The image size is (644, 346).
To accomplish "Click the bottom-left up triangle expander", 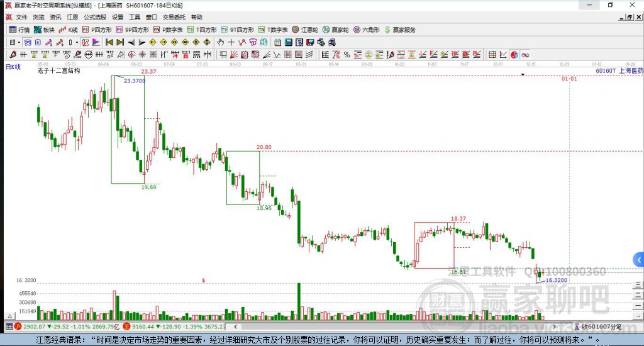I will (10, 316).
